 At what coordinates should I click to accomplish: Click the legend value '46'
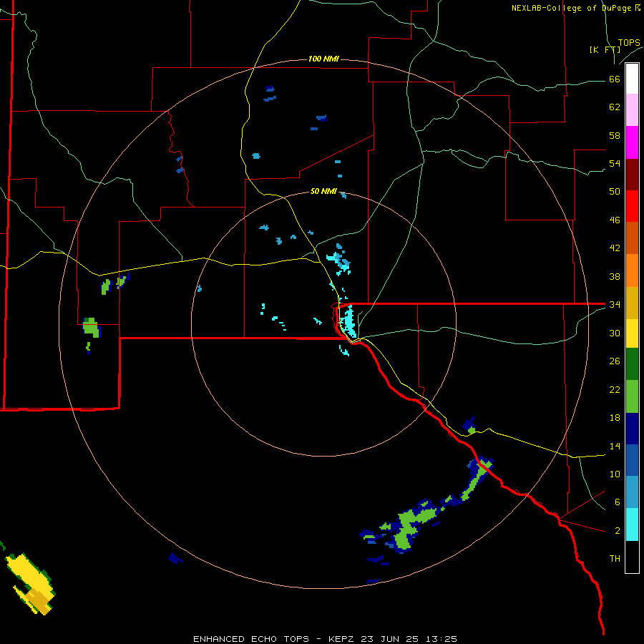(x=615, y=220)
